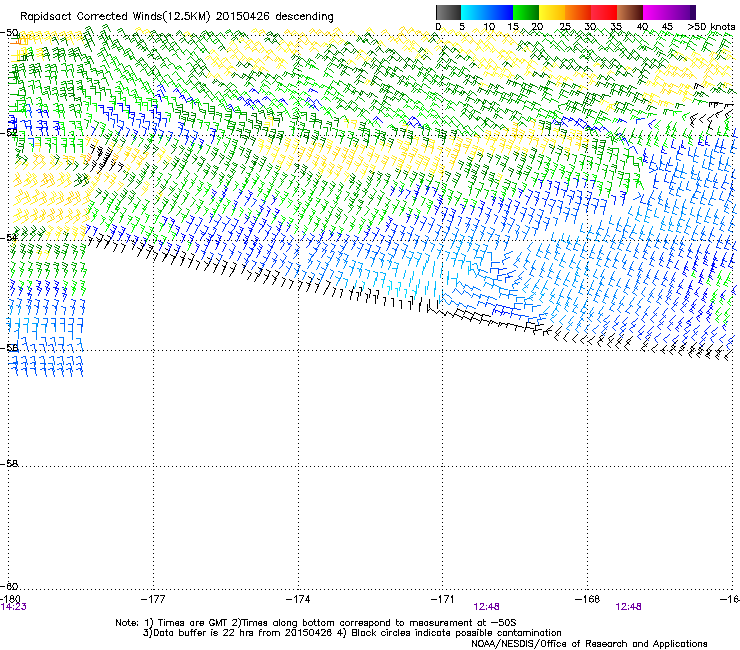Click the gray 0-5 knots legend swatch
This screenshot has height=650, width=740.
pos(448,12)
